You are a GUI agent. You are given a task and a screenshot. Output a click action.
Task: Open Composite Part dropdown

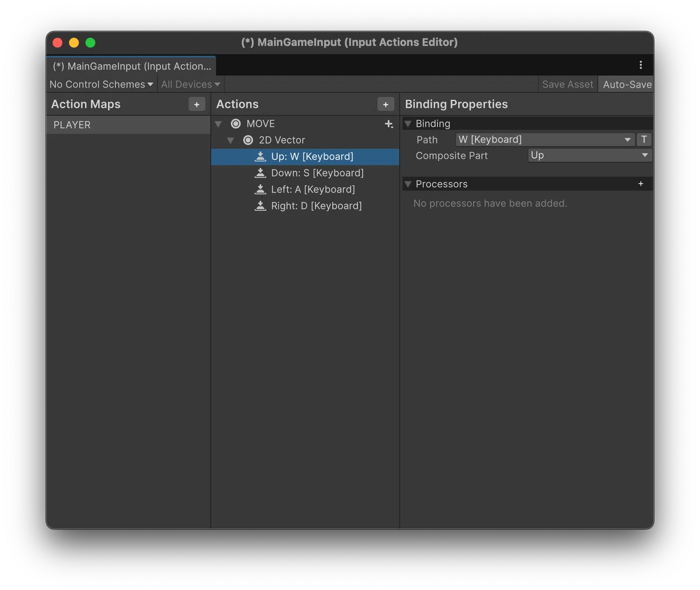pyautogui.click(x=590, y=155)
